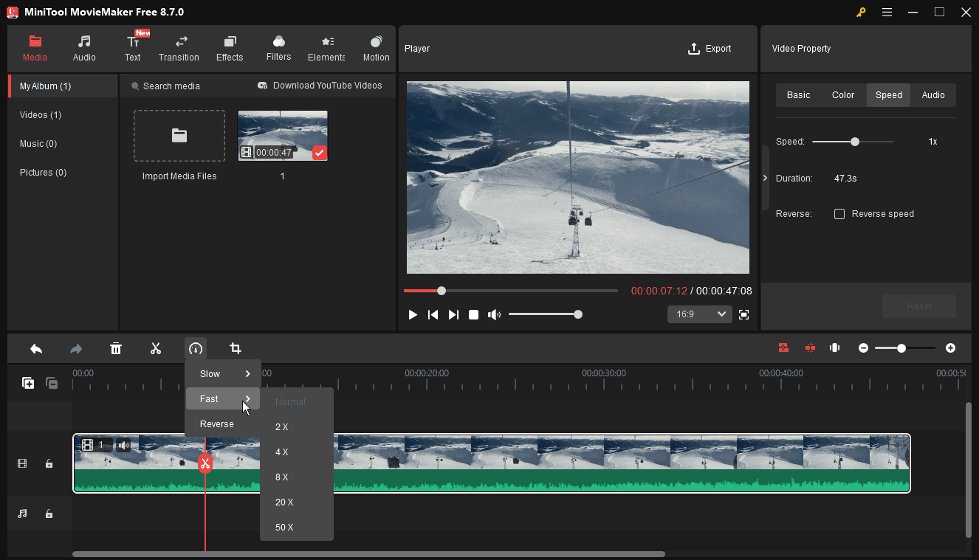Collapse the Video Property panel arrow
Viewport: 979px width, 560px height.
pyautogui.click(x=765, y=178)
